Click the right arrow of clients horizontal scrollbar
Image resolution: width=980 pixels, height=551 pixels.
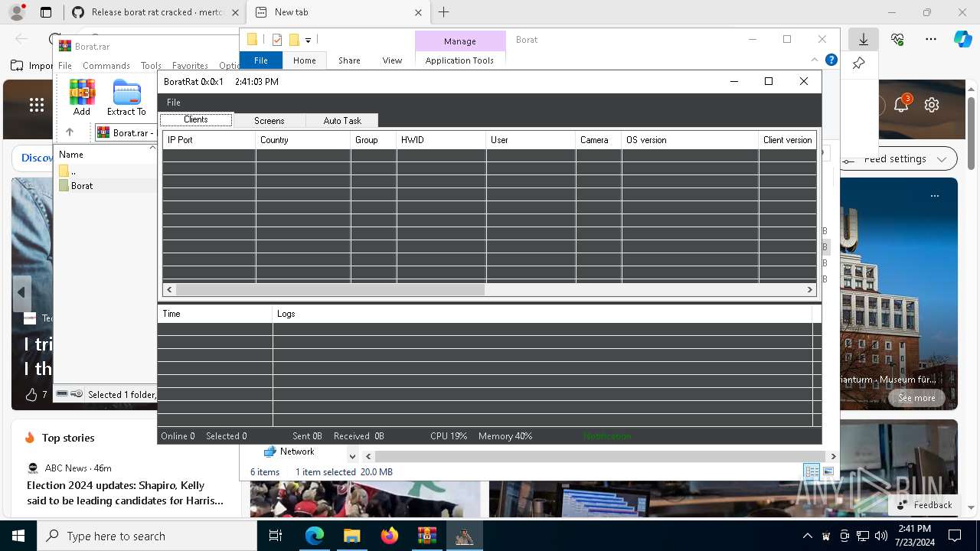coord(809,290)
